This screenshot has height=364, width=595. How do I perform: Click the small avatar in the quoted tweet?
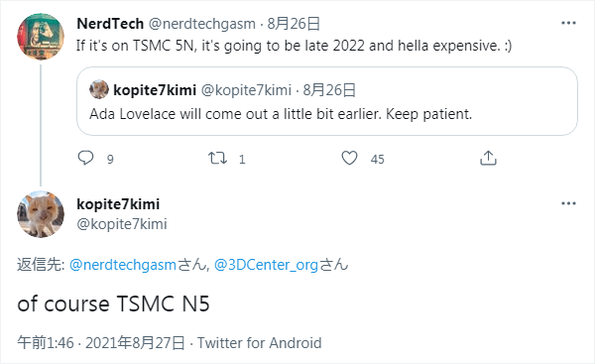pos(99,89)
